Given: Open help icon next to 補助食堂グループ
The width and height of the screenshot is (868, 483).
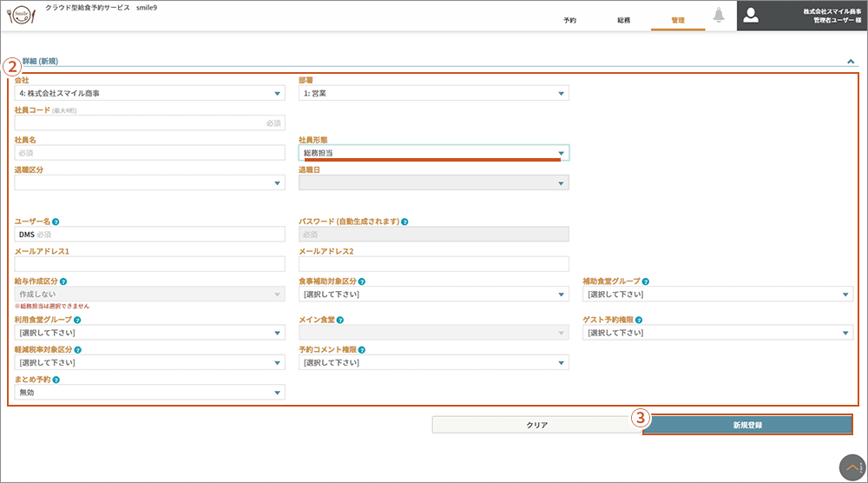Looking at the screenshot, I should 646,281.
